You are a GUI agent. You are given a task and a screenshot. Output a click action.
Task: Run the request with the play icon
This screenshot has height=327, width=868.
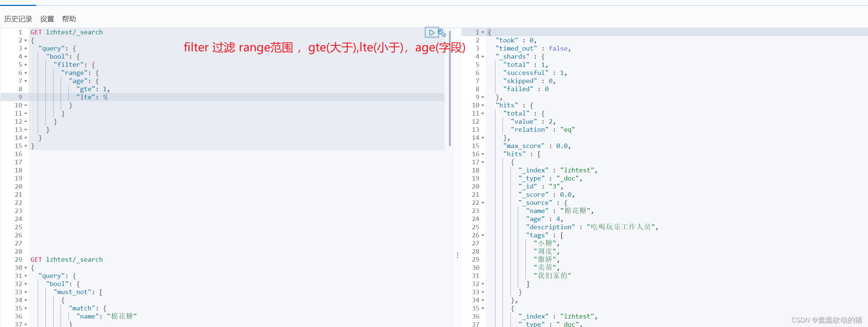tap(431, 32)
